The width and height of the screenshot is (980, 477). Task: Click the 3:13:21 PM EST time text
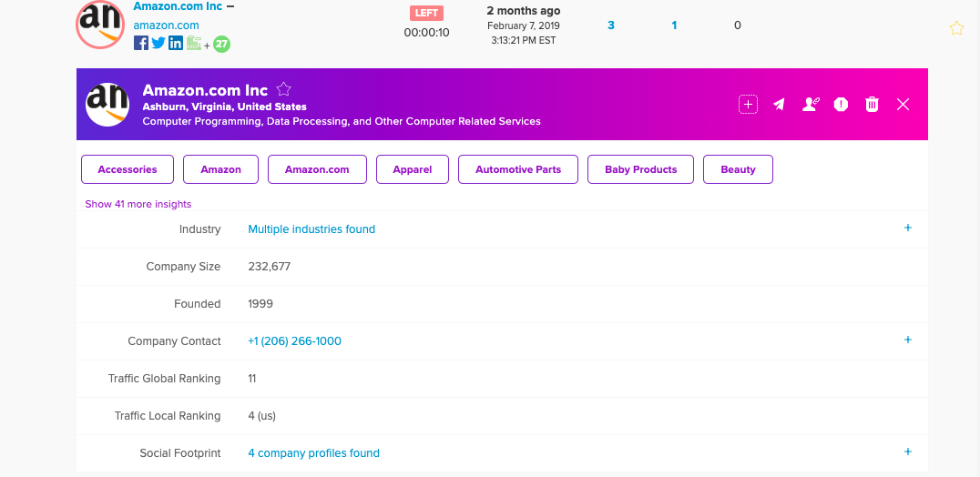tap(524, 40)
